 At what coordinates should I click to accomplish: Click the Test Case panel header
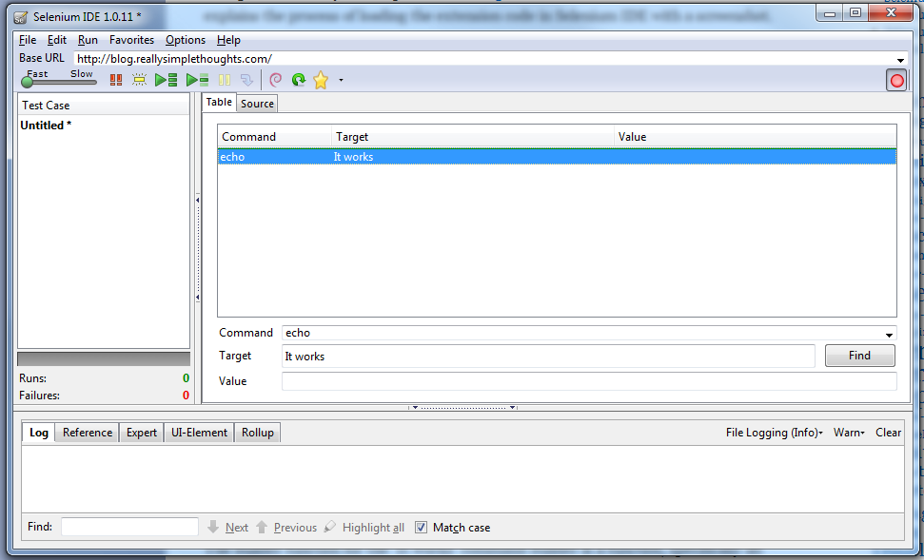(x=105, y=106)
